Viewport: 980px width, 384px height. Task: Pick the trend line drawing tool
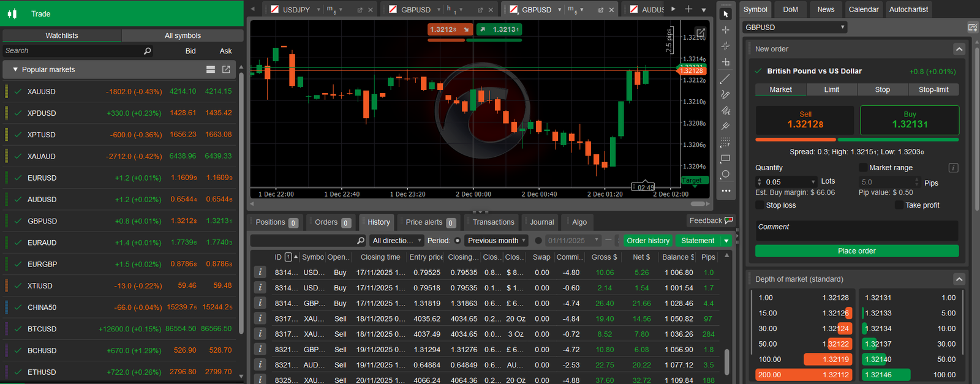pyautogui.click(x=726, y=79)
